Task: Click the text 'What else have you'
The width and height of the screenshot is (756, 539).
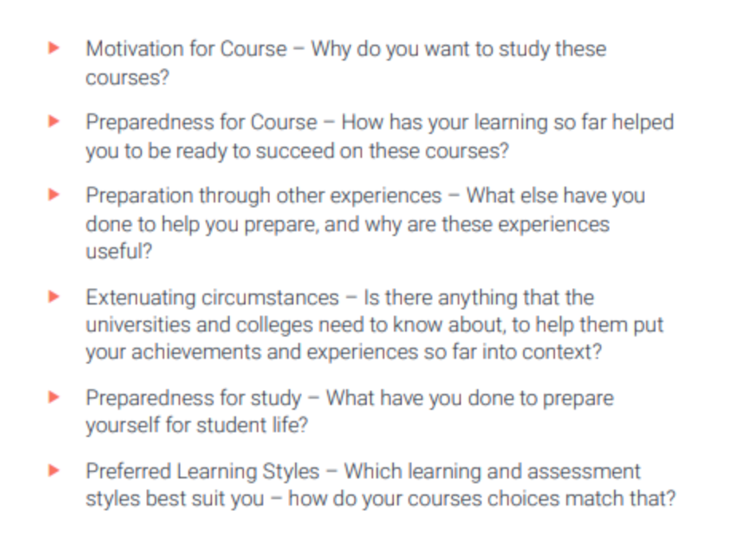Action: click(x=555, y=195)
